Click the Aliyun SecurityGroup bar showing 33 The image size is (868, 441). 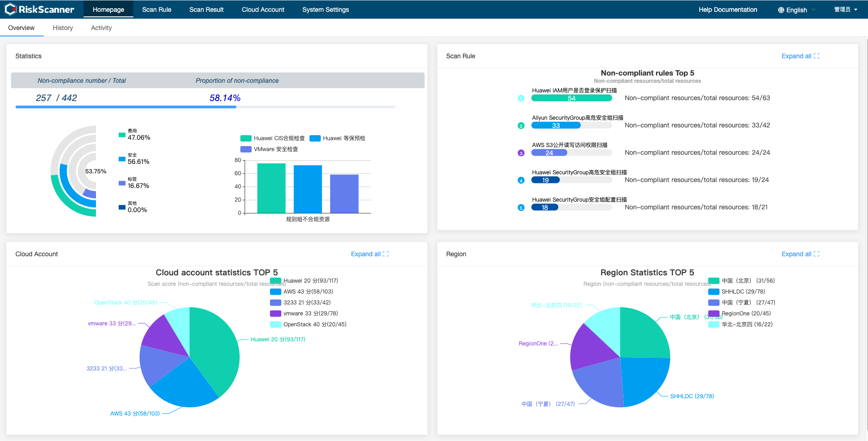(556, 125)
